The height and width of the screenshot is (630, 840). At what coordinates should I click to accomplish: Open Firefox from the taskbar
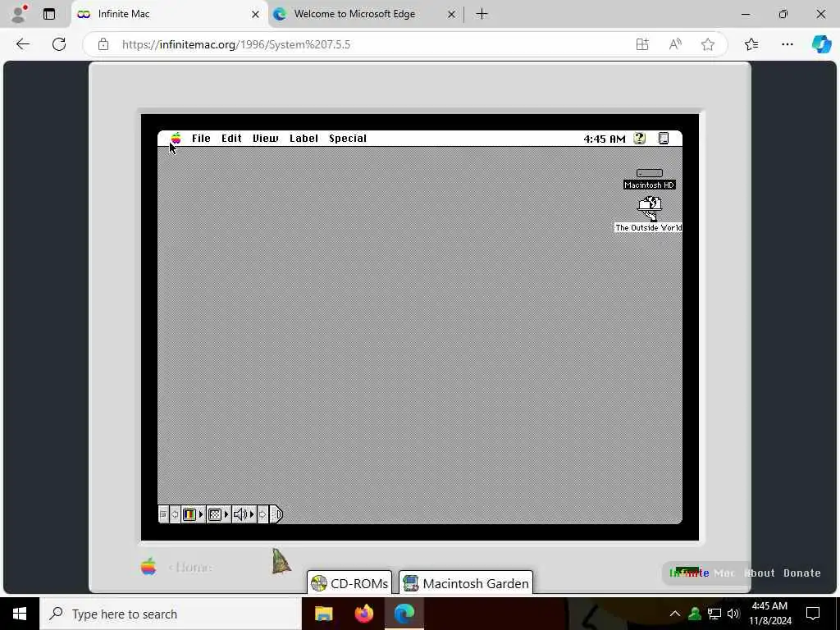tap(363, 614)
